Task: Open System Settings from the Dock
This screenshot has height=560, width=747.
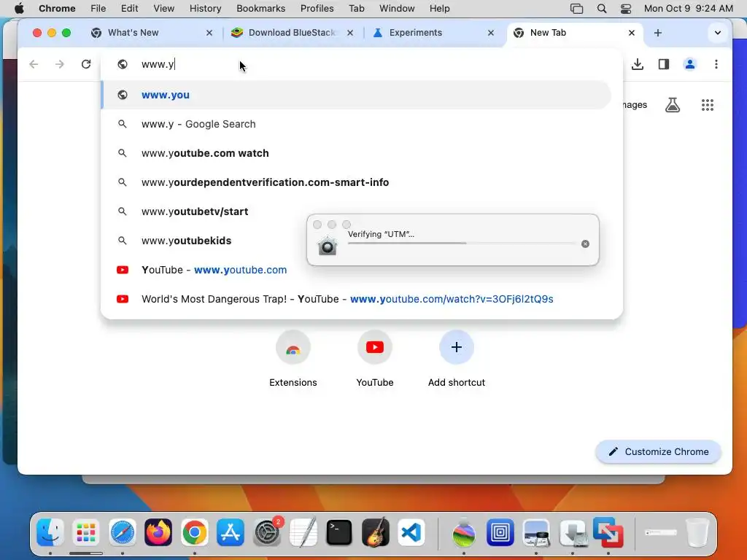Action: click(x=267, y=532)
